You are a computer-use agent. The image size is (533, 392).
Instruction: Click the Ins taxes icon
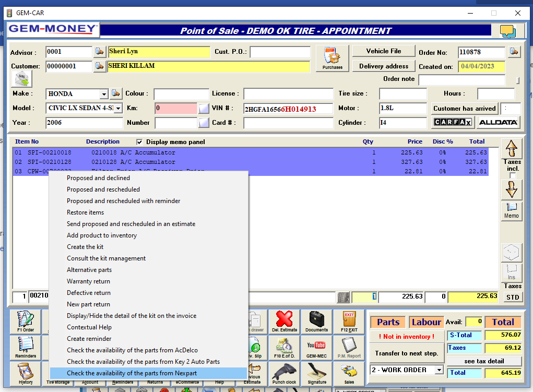tap(512, 272)
